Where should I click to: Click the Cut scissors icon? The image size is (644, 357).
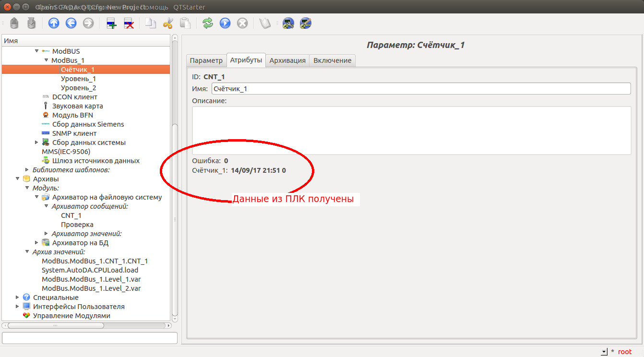click(x=168, y=23)
